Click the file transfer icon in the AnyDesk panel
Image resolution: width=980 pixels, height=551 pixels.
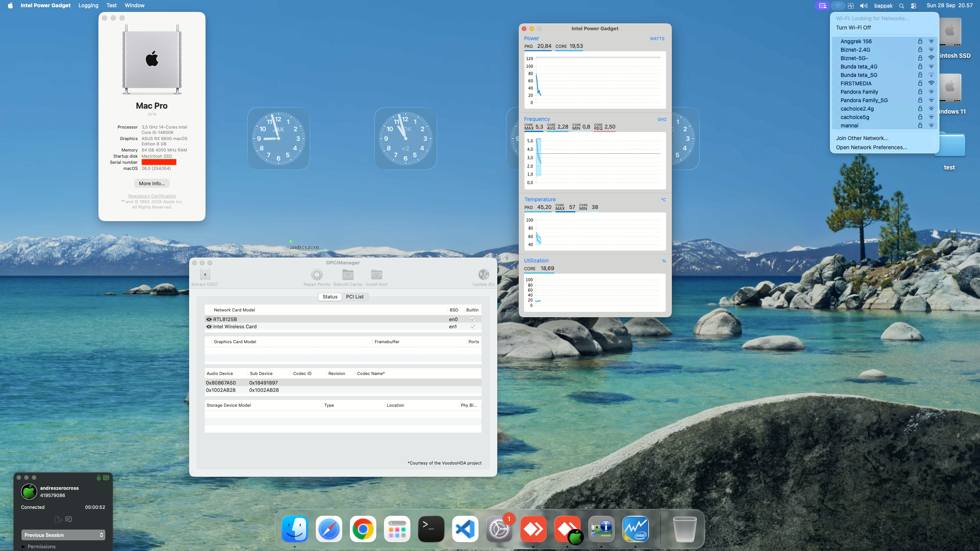point(58,519)
